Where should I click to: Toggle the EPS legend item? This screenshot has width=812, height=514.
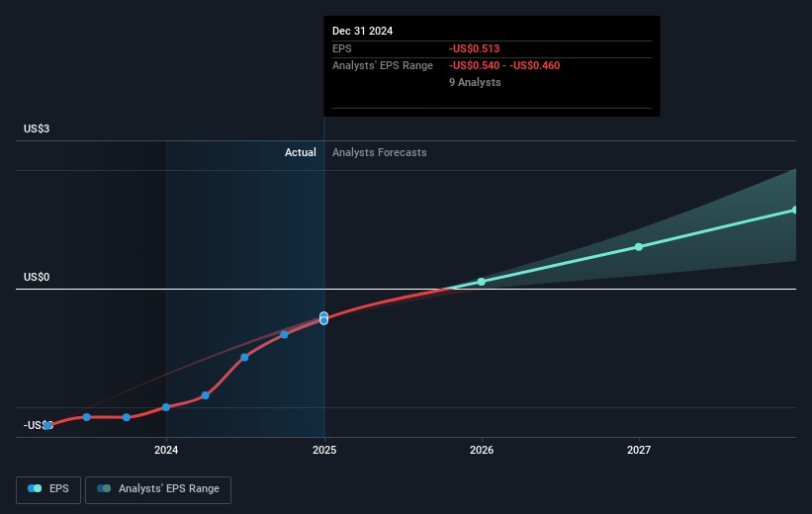[x=48, y=489]
